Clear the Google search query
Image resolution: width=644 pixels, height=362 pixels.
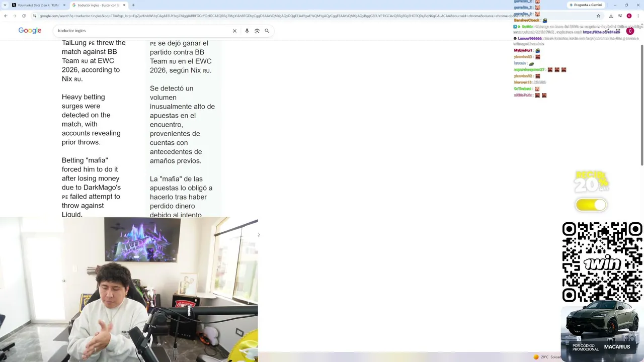(234, 31)
